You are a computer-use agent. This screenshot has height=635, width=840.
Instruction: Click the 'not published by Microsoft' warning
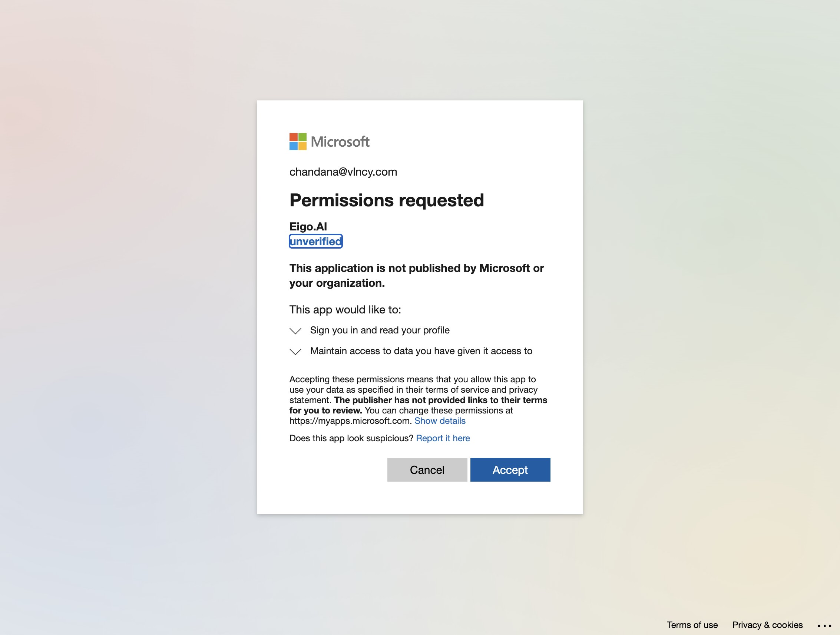point(417,276)
